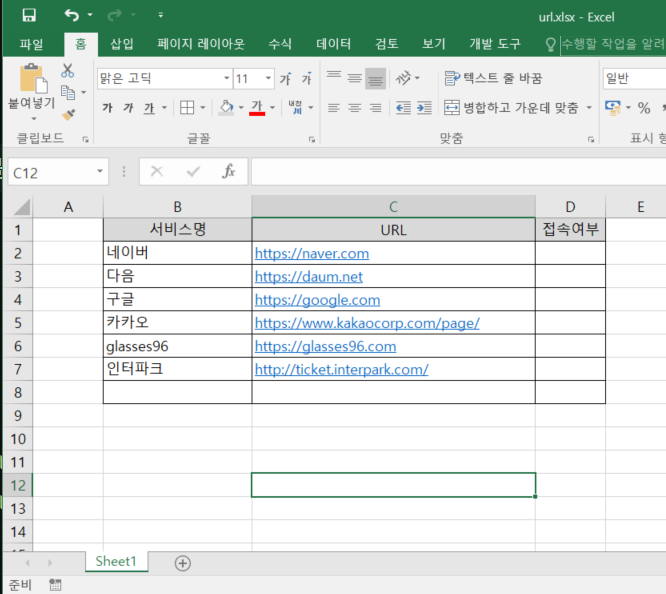
Task: Click 병합하고 가운데 맞춤 merge button
Action: (x=511, y=108)
